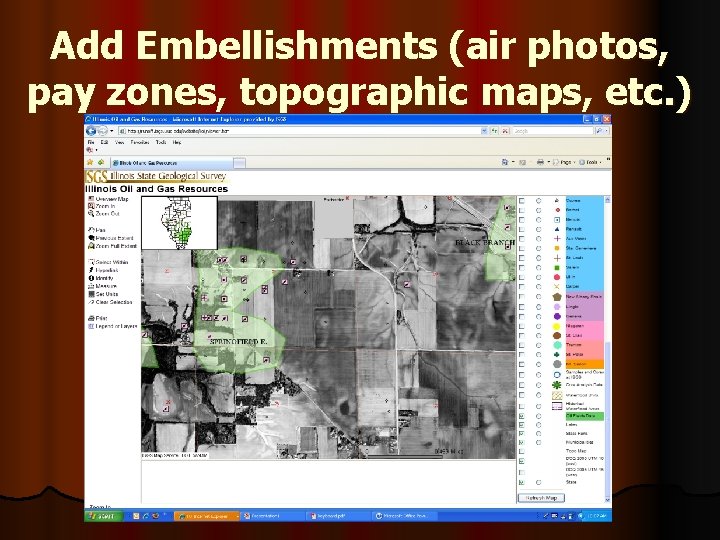The width and height of the screenshot is (720, 540).
Task: Select Illinois Oil & Gas Resources tab
Action: click(x=172, y=163)
